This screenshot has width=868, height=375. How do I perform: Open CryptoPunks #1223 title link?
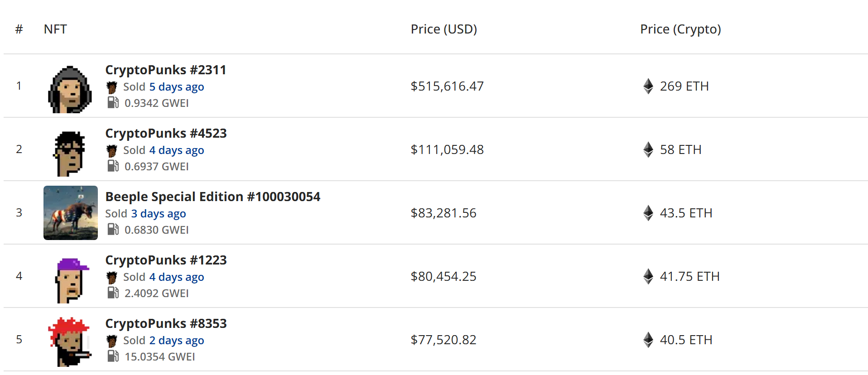click(166, 260)
